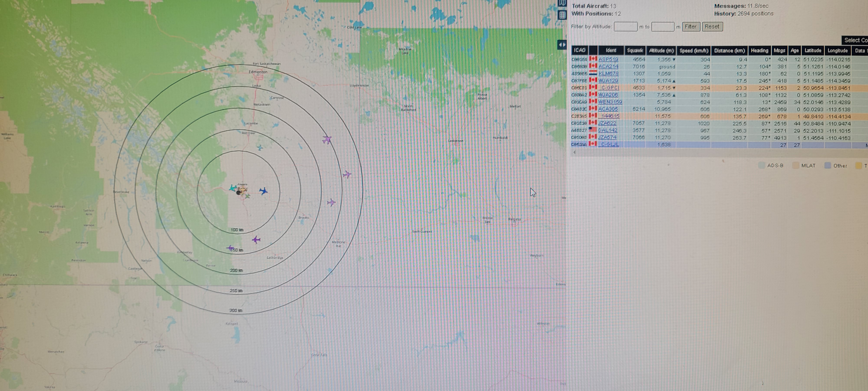Open the Select Columns dropdown
The width and height of the screenshot is (868, 391).
tap(855, 40)
